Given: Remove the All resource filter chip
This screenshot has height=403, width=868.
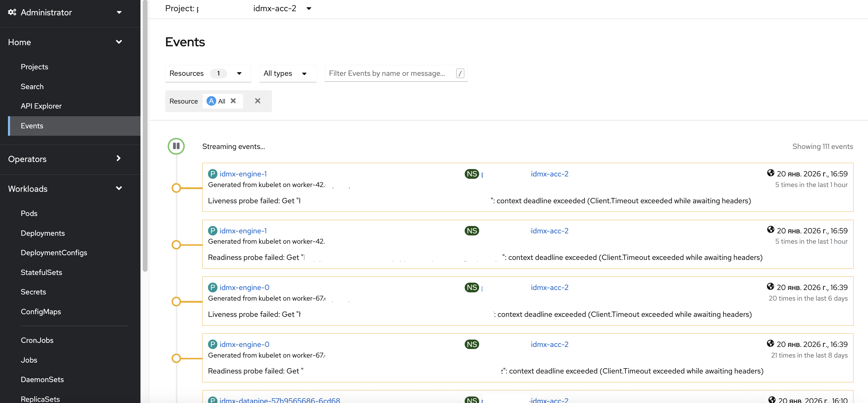Looking at the screenshot, I should coord(233,101).
